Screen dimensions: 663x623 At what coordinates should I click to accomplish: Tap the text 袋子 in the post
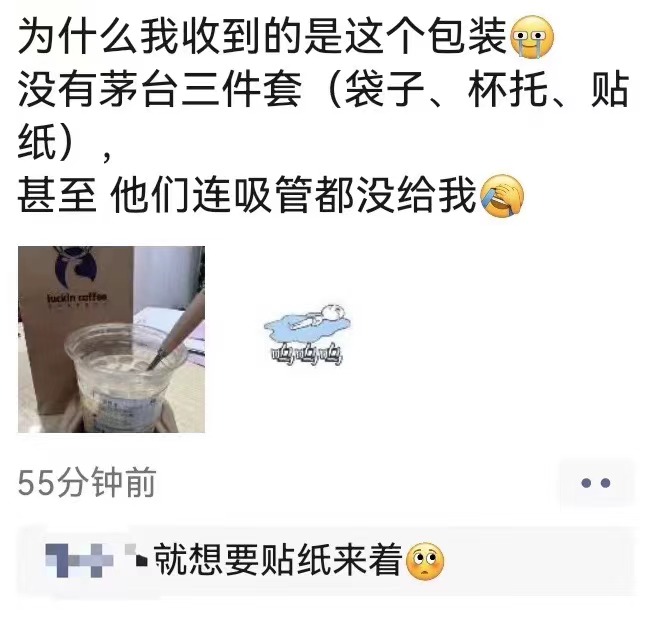tap(384, 90)
